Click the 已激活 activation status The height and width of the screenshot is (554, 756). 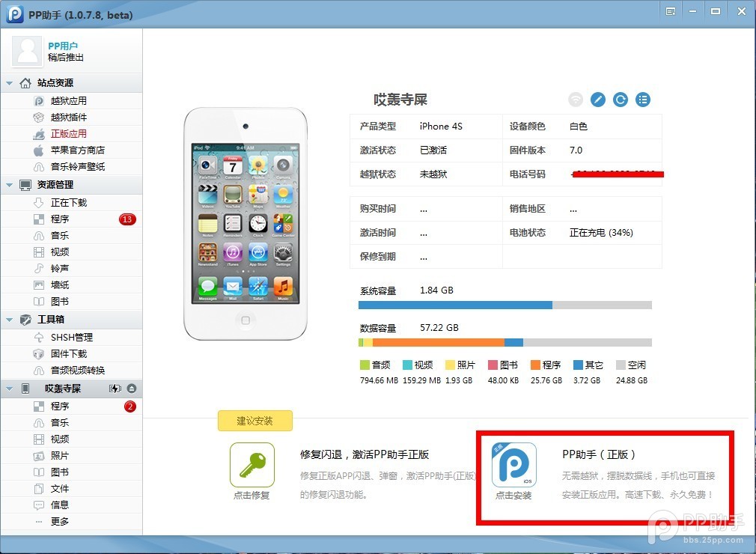click(x=433, y=150)
